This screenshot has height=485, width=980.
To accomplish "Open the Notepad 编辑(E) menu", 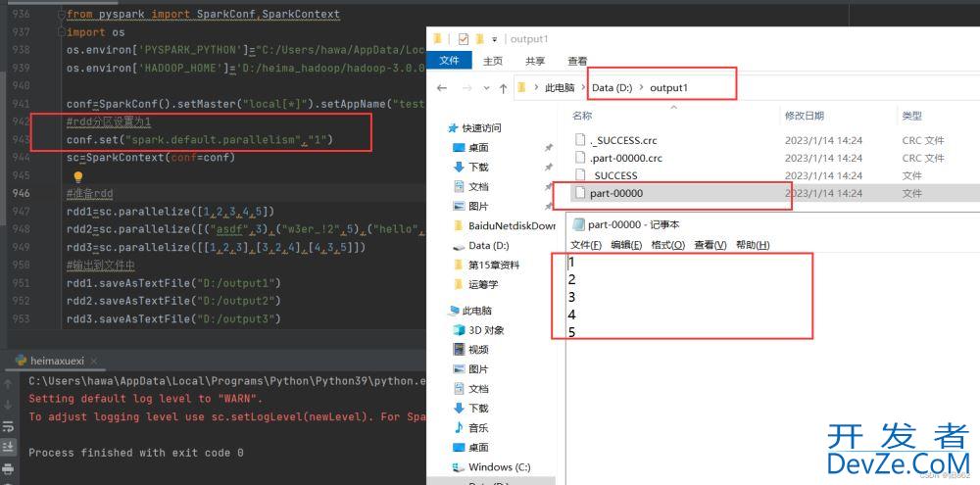I will click(x=626, y=245).
